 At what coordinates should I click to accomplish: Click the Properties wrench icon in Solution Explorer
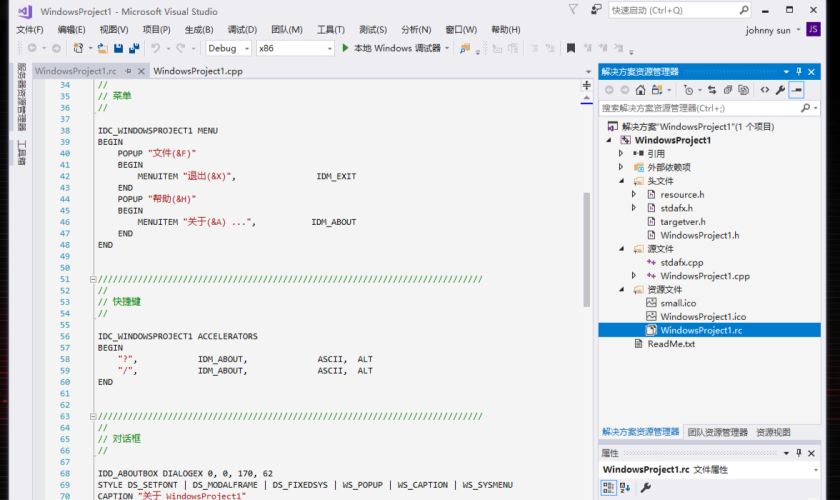780,90
